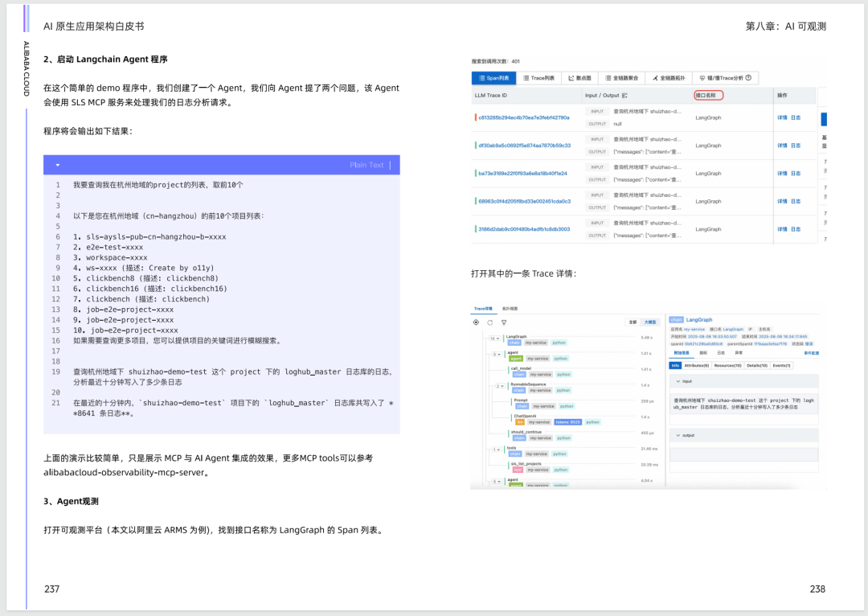
Task: Collapse the output section in the span details
Action: [678, 435]
